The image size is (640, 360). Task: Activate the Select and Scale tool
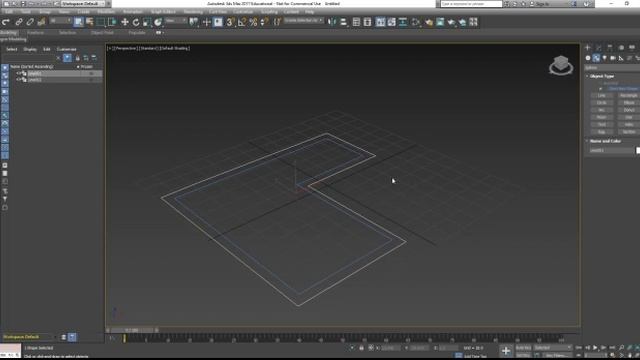point(147,22)
